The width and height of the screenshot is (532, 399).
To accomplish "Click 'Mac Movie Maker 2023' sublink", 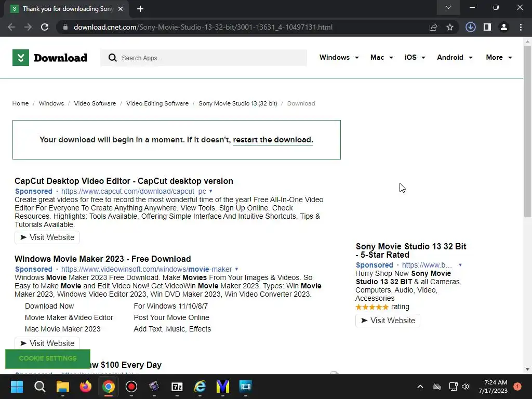I will (x=63, y=329).
